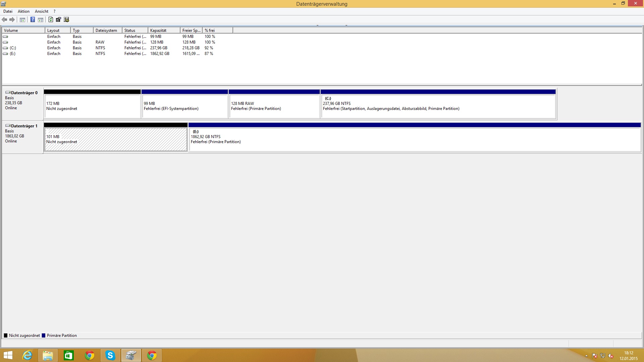Screen dimensions: 644x362
Task: Open Internet Explorer from the taskbar
Action: [27, 355]
